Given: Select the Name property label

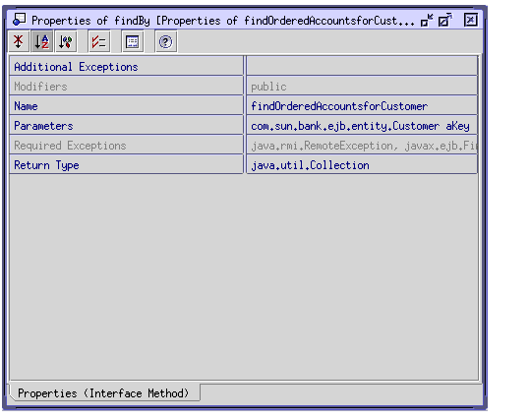Looking at the screenshot, I should (x=126, y=105).
